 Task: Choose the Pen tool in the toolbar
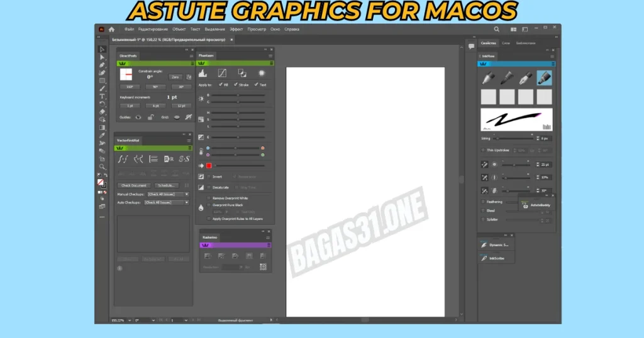click(x=103, y=65)
